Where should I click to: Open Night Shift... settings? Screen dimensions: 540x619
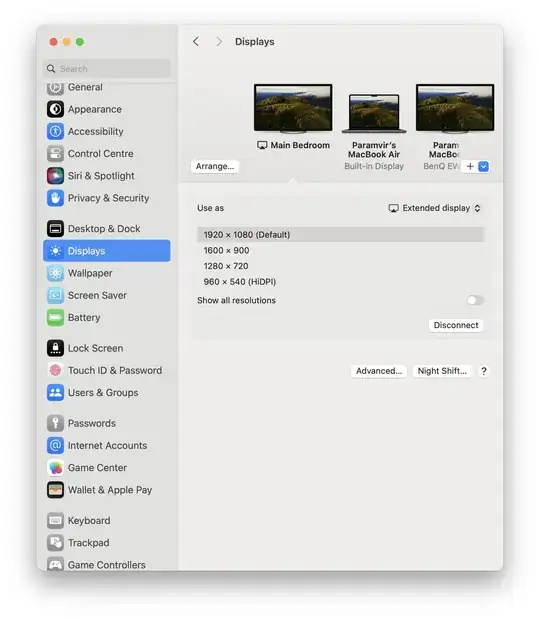[x=442, y=371]
